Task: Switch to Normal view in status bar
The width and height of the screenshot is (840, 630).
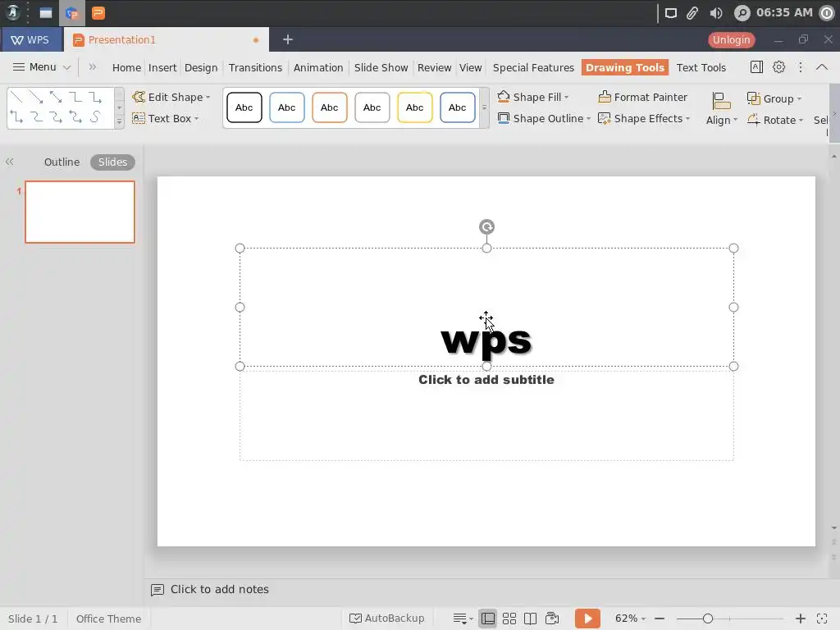Action: pos(488,619)
